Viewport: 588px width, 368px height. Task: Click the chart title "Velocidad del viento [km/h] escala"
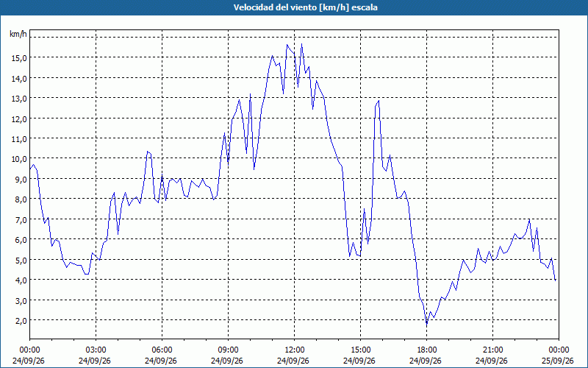click(305, 7)
